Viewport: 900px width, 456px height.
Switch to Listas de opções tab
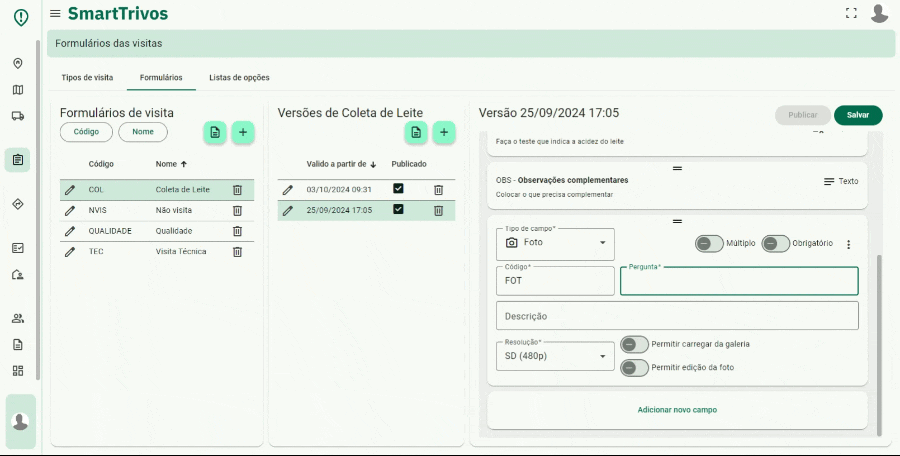coord(239,78)
